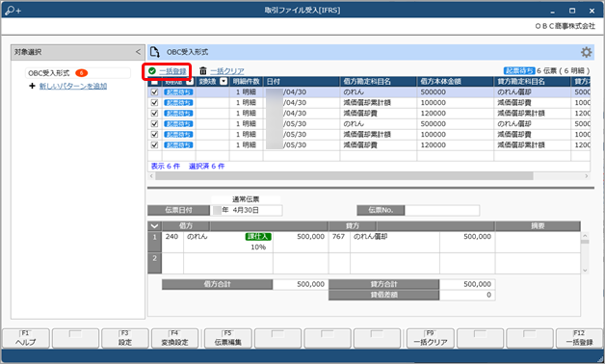Click the F12 一括登録 function button
Screen dimensions: 605x364
tap(580, 338)
